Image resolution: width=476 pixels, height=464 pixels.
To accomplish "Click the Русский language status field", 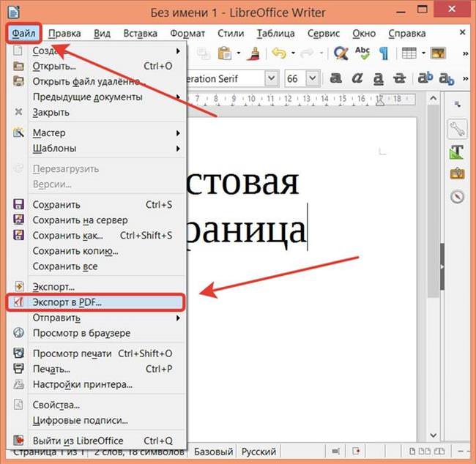I will click(259, 452).
